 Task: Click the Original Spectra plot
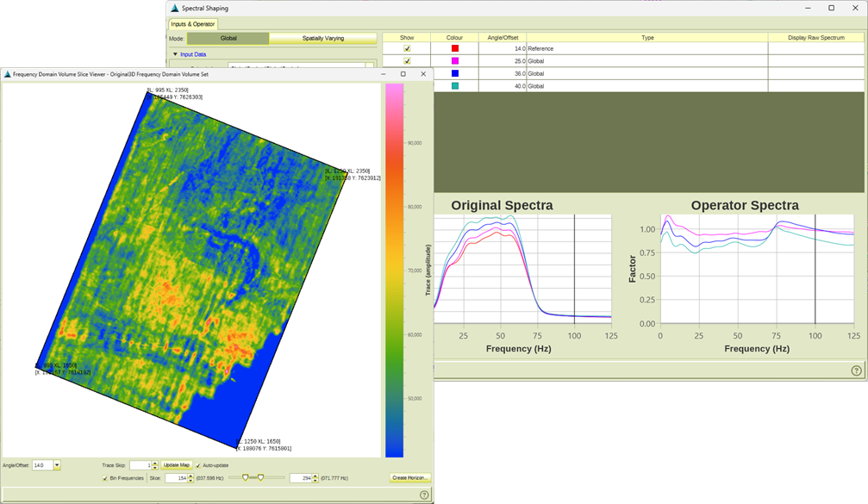(523, 269)
